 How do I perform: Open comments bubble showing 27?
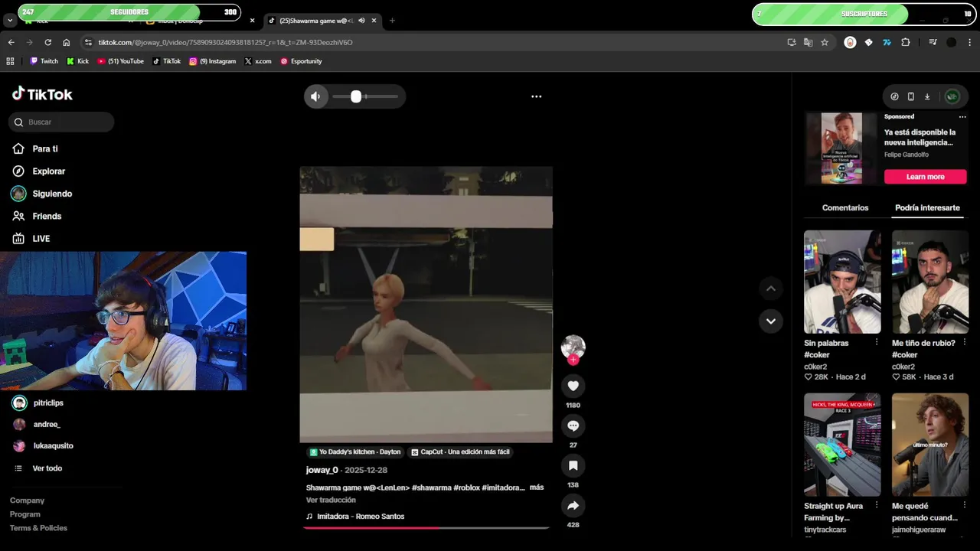[x=573, y=425]
